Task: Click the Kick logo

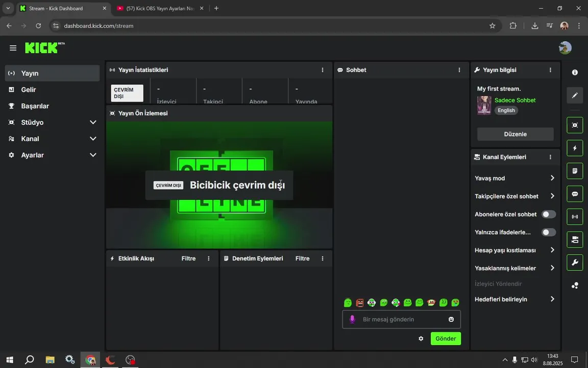Action: click(44, 48)
